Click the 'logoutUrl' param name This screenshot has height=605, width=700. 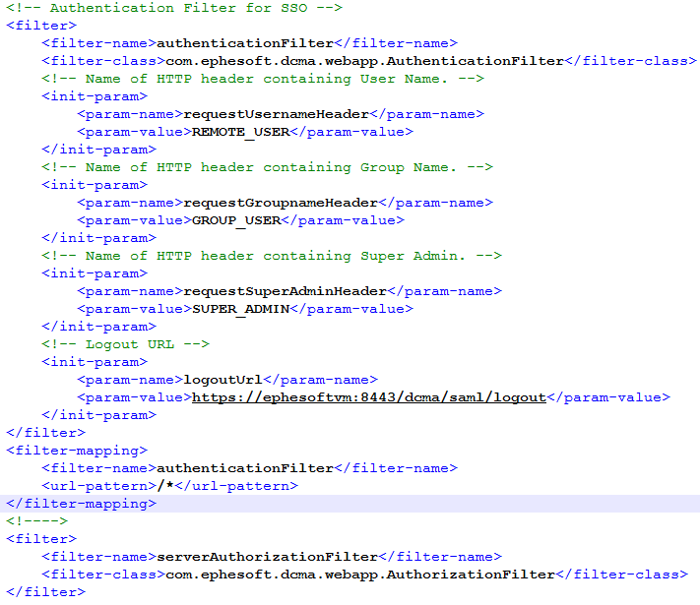pos(223,380)
